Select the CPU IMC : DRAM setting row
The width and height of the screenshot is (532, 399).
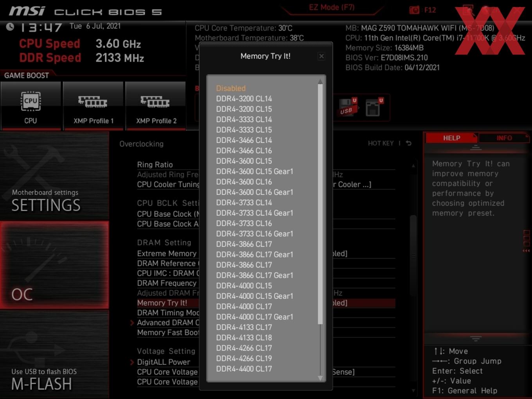(x=168, y=273)
